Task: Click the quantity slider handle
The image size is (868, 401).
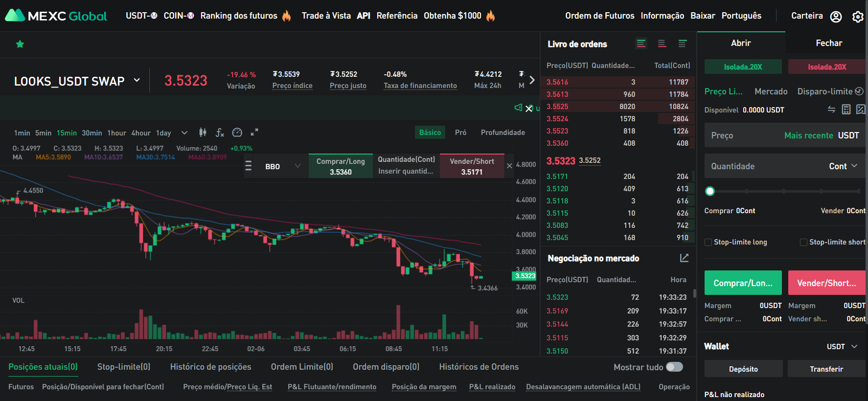Action: (710, 191)
